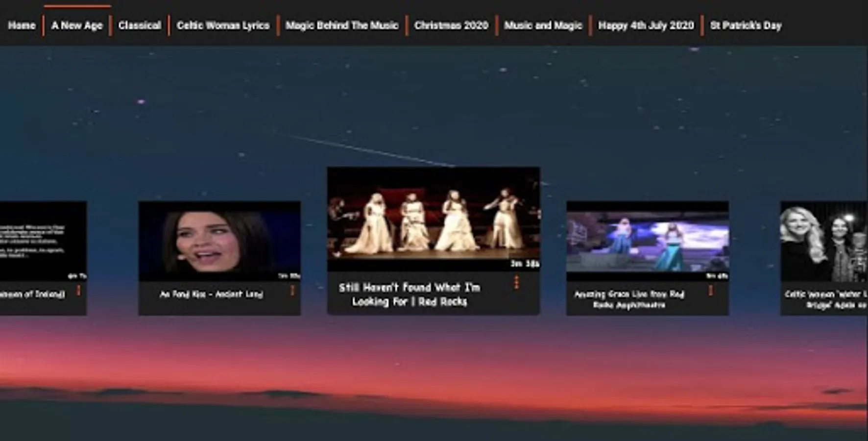
Task: Open the black-and-white Celtic Woman thumbnail
Action: pyautogui.click(x=824, y=241)
